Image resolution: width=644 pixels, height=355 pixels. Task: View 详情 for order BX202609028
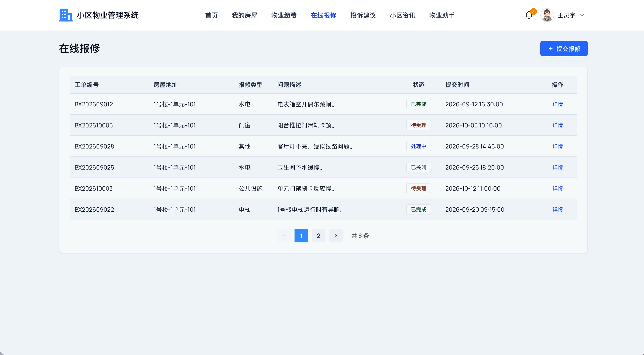pyautogui.click(x=557, y=146)
